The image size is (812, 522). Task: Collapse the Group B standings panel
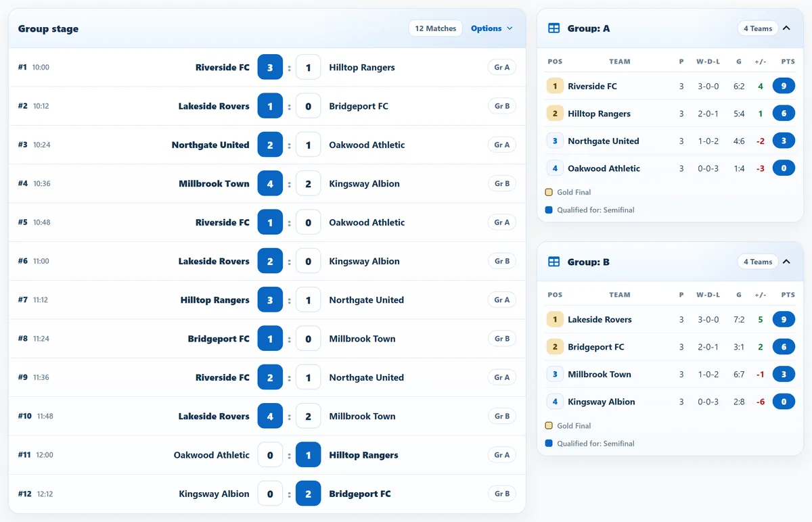pos(786,262)
